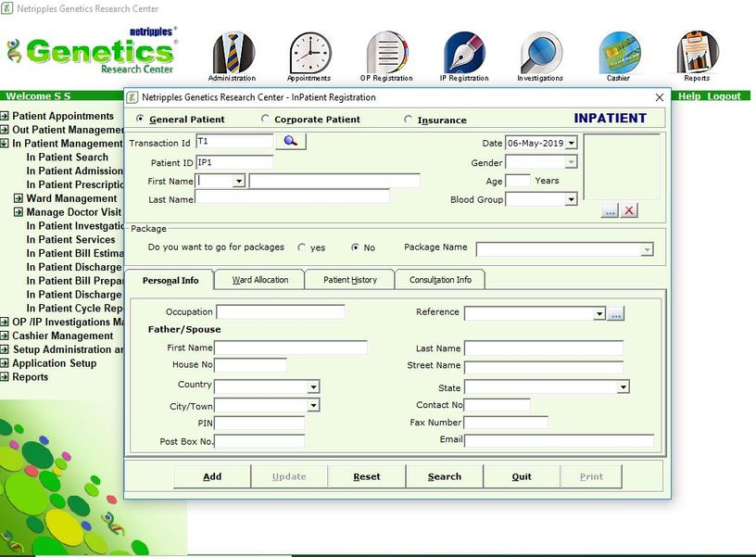
Task: Click the Street Name input field
Action: pyautogui.click(x=544, y=367)
